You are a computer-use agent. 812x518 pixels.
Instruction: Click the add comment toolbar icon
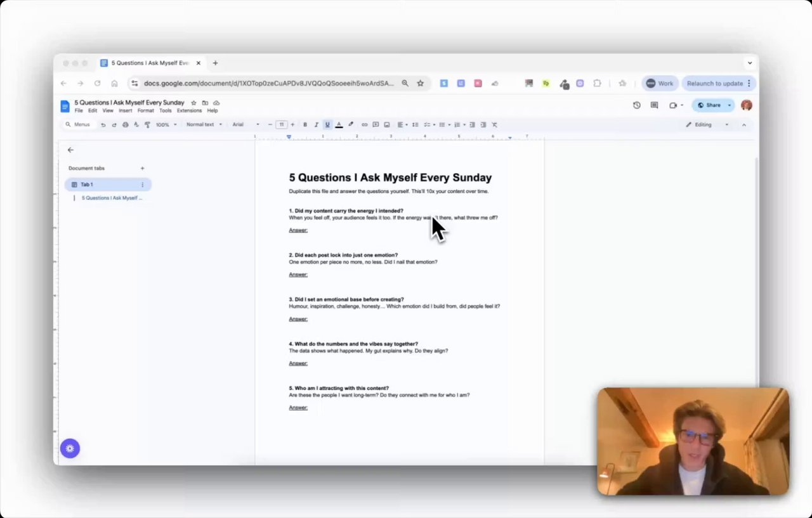tap(376, 125)
